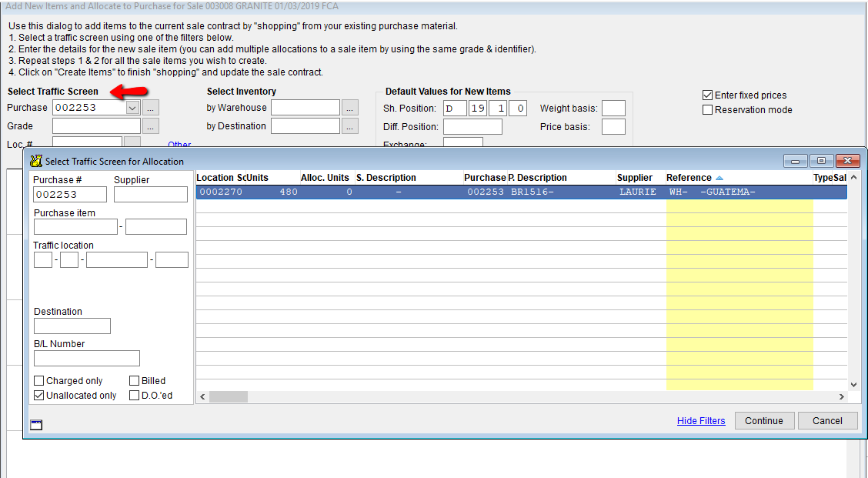Viewport: 868px width, 478px height.
Task: Sort by the Alloc. Units column header
Action: pos(326,178)
